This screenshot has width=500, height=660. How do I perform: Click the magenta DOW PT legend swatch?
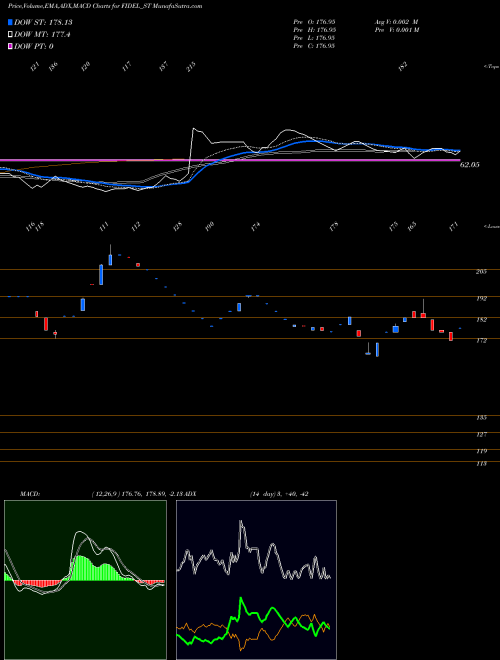(x=10, y=47)
